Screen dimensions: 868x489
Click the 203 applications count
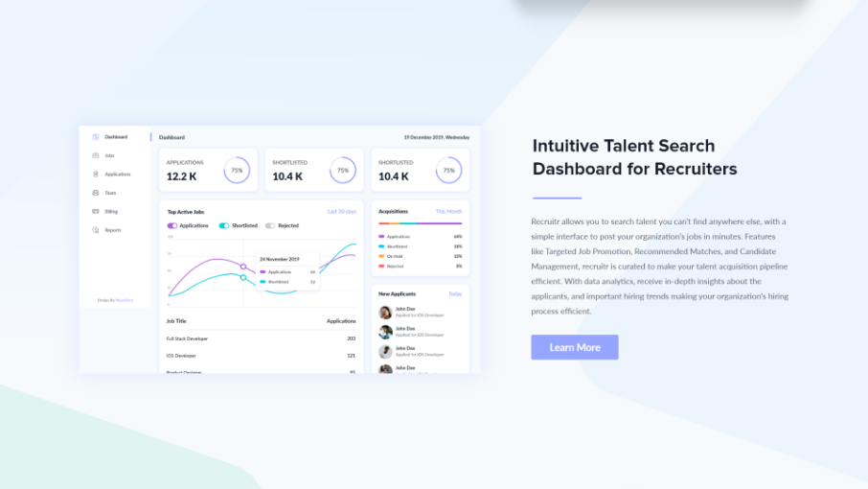(x=351, y=338)
